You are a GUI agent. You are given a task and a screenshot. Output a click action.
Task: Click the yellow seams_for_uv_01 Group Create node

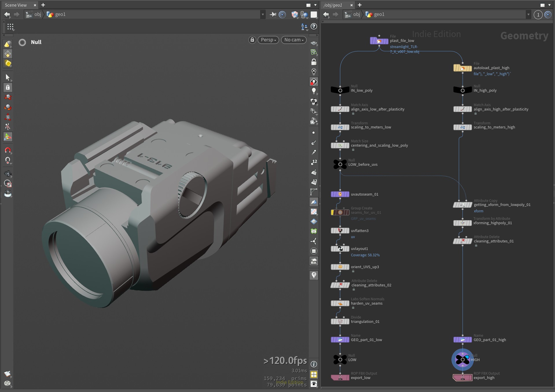340,212
